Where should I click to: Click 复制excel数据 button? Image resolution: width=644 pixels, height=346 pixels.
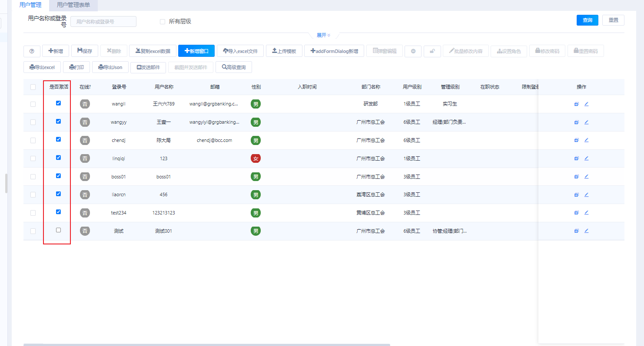(153, 51)
